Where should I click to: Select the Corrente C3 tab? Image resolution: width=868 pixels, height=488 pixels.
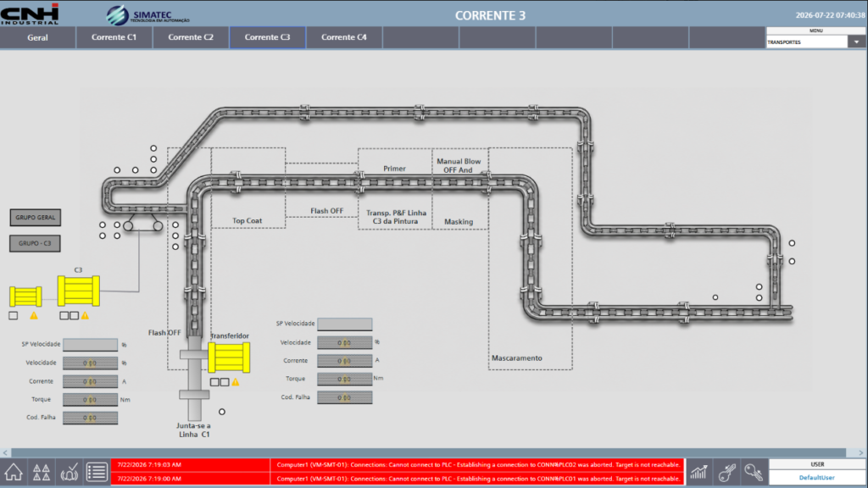267,37
